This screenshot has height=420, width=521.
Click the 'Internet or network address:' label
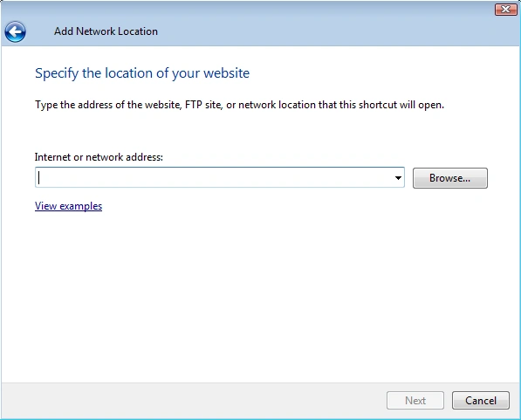[99, 157]
